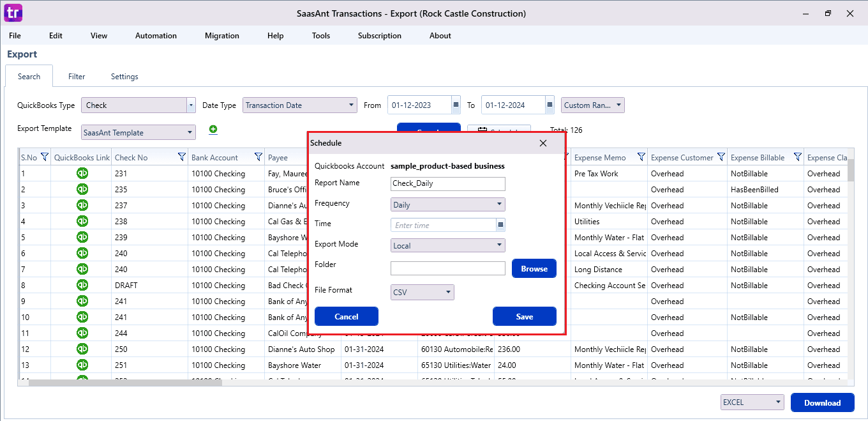Open QuickBooks link icon for row 11
Screen dimensions: 868x421
tap(82, 333)
